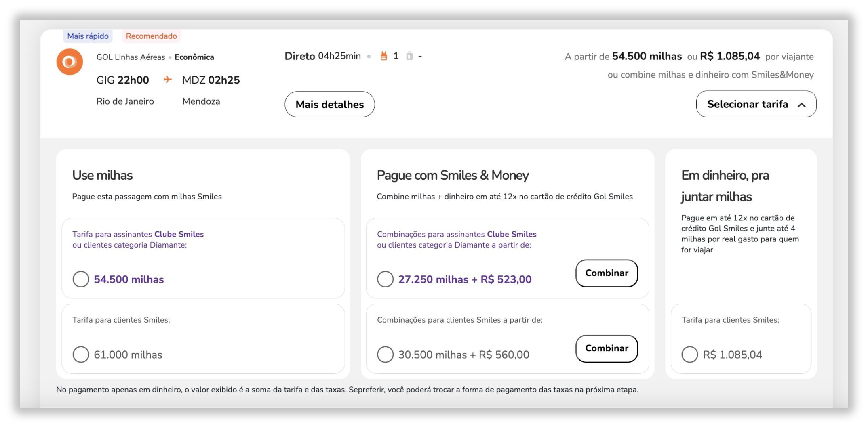Viewport: 868px width, 428px height.
Task: Select the 54.500 milhas fare option
Action: (81, 279)
